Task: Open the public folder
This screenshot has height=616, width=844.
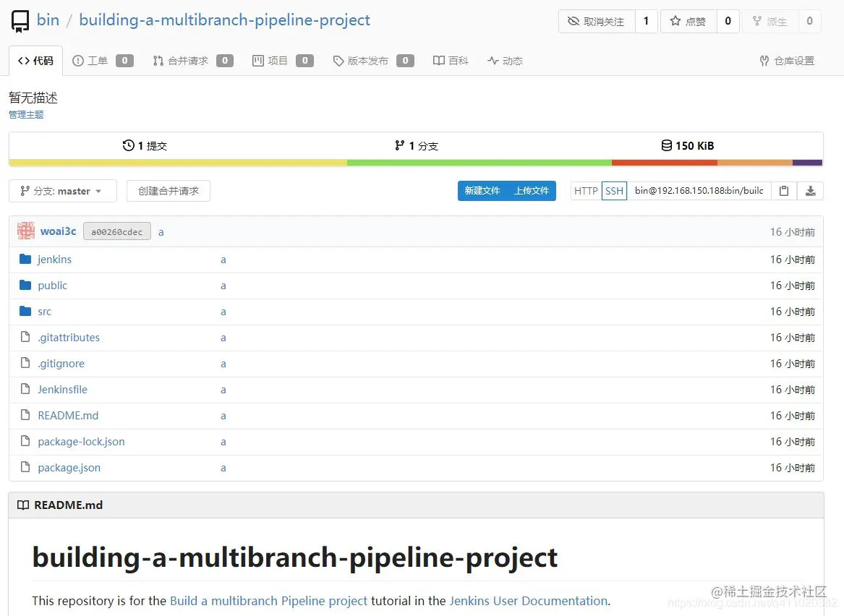Action: click(53, 285)
